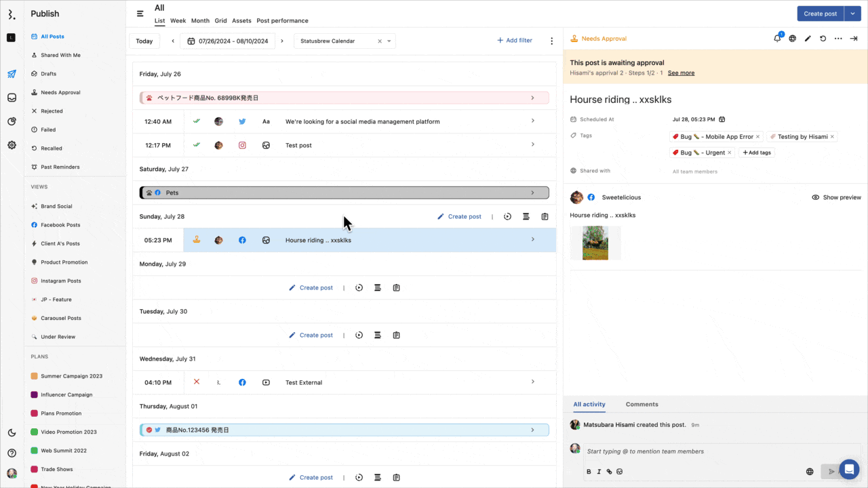Viewport: 868px width, 488px height.
Task: Open the Statusbrew Calendar dropdown
Action: coord(389,41)
